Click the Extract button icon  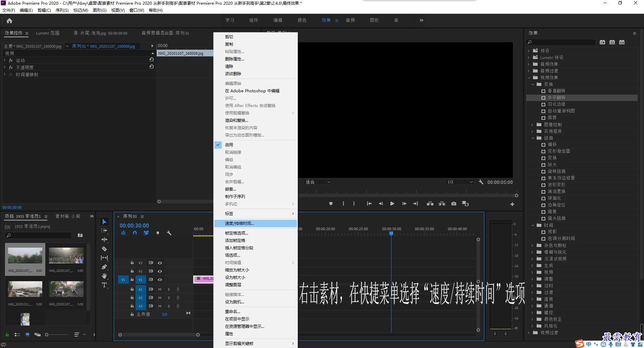pos(442,204)
